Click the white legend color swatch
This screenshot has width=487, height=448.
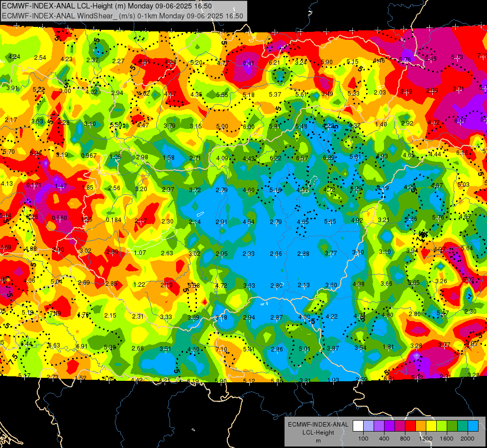[358, 426]
